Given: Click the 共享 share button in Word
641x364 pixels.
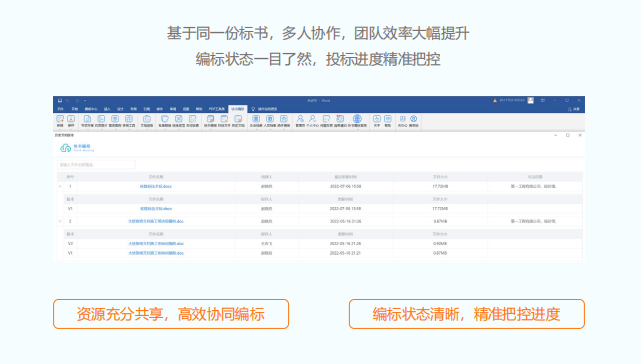Looking at the screenshot, I should [574, 109].
